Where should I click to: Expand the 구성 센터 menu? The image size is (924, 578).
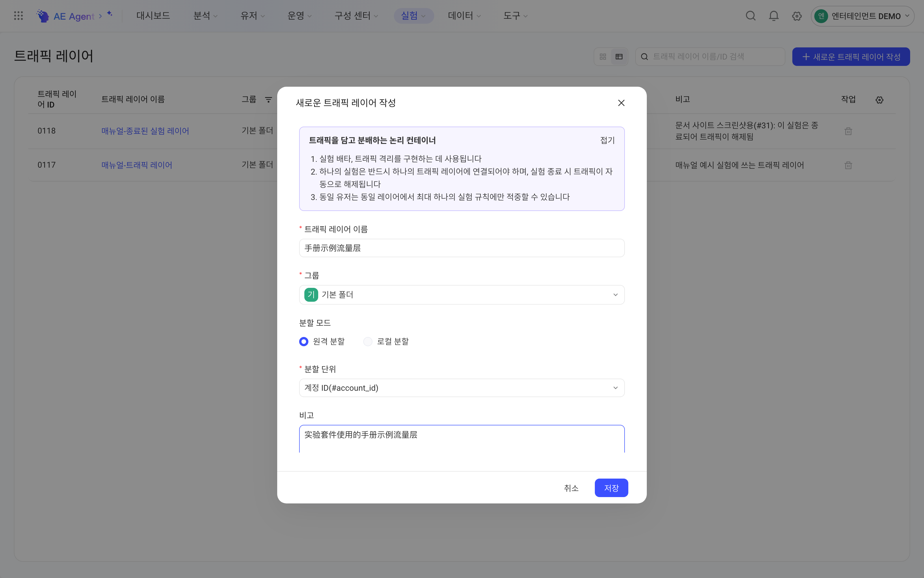pos(356,16)
